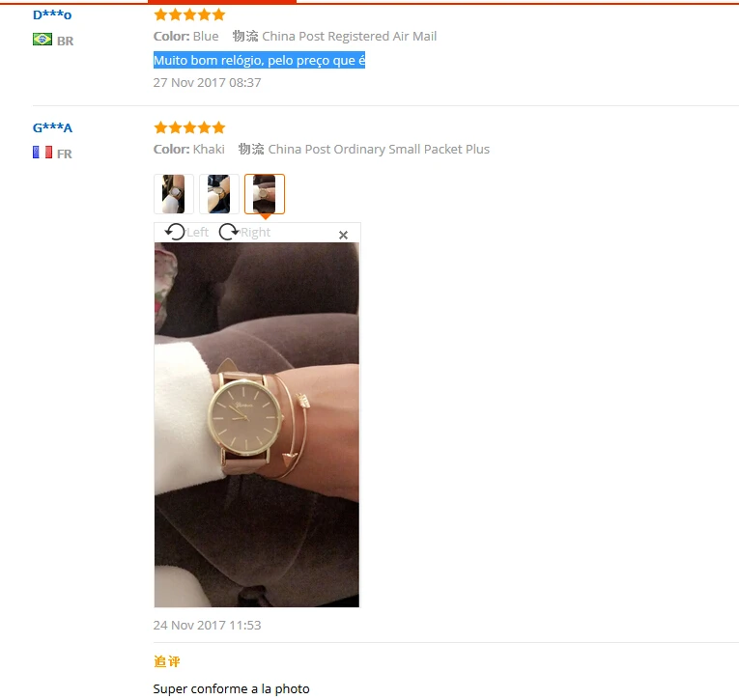Click the Brazil flag icon

coord(43,40)
